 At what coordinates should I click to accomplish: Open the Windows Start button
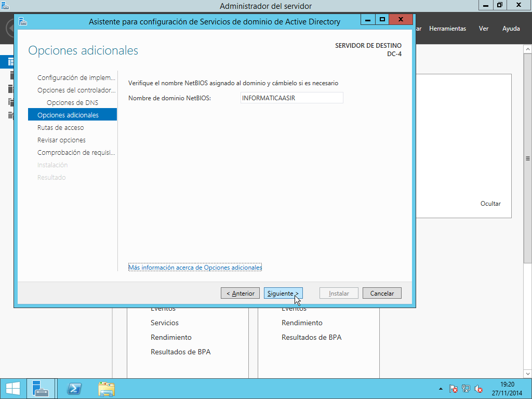pyautogui.click(x=13, y=389)
